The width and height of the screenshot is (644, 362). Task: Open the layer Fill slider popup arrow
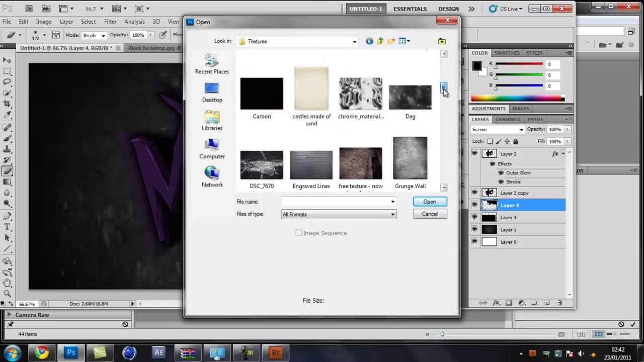coord(568,142)
